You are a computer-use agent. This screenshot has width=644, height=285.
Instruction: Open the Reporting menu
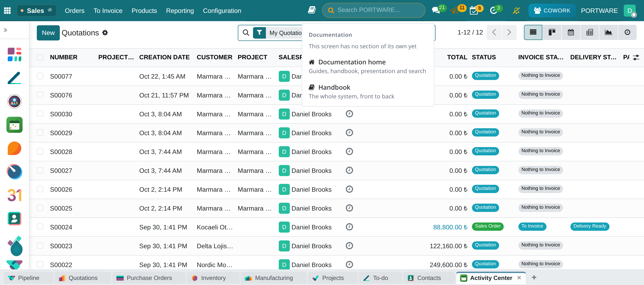tap(180, 11)
